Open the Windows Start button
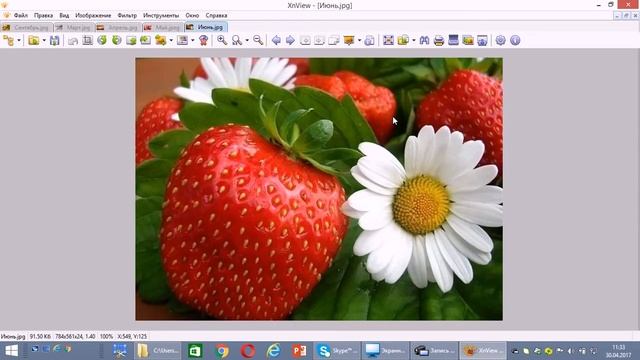This screenshot has height=360, width=640. [x=11, y=351]
